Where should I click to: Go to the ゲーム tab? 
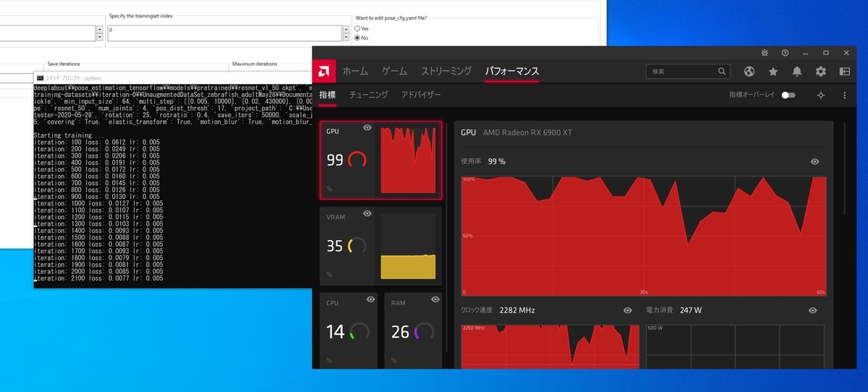click(394, 71)
